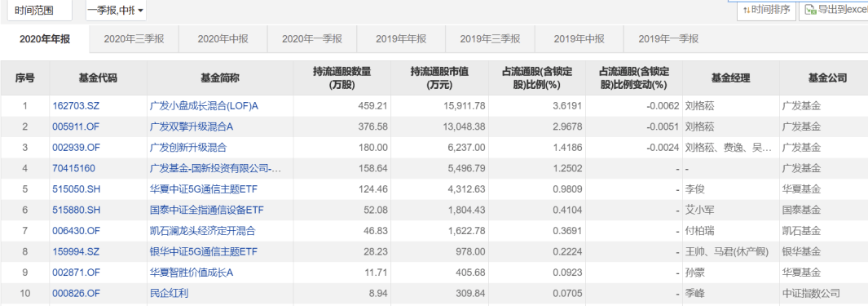This screenshot has height=306, width=868.
Task: Click the Excel icon in export button
Action: [810, 10]
